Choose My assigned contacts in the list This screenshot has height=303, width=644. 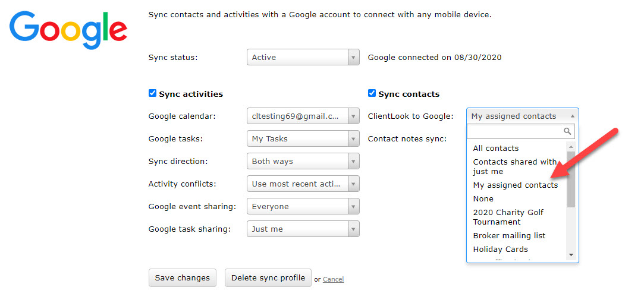(x=517, y=185)
